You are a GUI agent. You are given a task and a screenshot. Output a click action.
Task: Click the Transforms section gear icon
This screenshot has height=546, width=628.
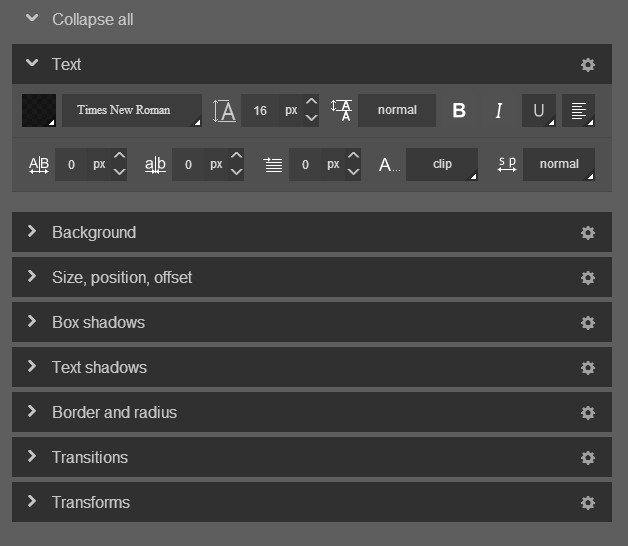[588, 503]
